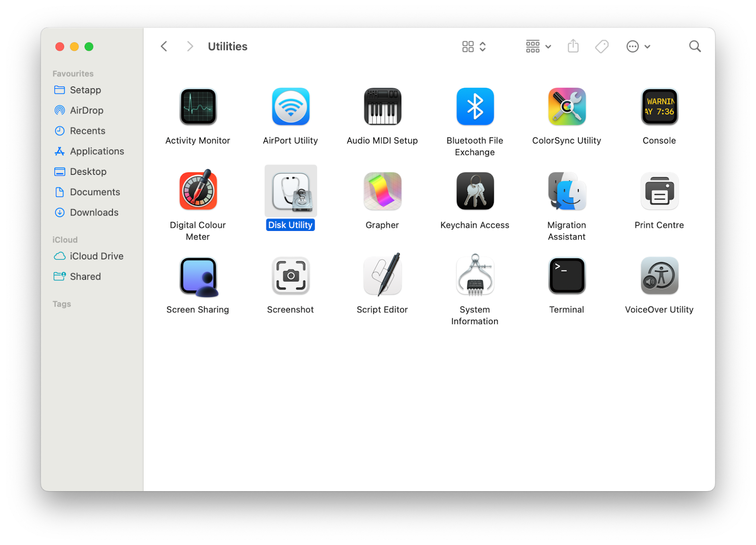756x545 pixels.
Task: Click the Activity Monitor name label
Action: (198, 140)
